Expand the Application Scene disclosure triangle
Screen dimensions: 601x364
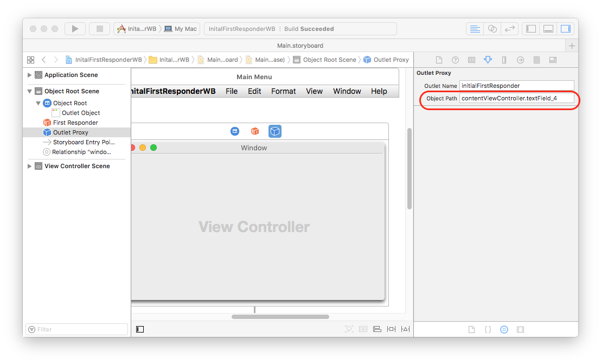30,75
